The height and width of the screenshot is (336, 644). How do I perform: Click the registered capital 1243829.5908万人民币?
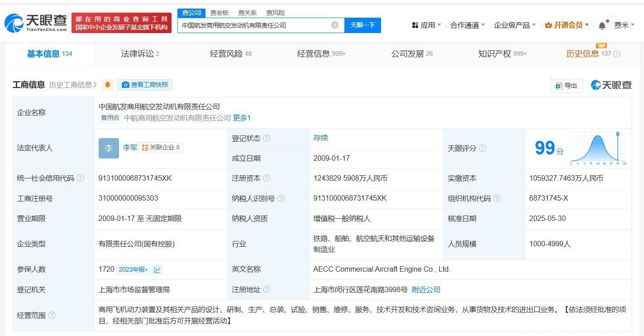pyautogui.click(x=350, y=178)
